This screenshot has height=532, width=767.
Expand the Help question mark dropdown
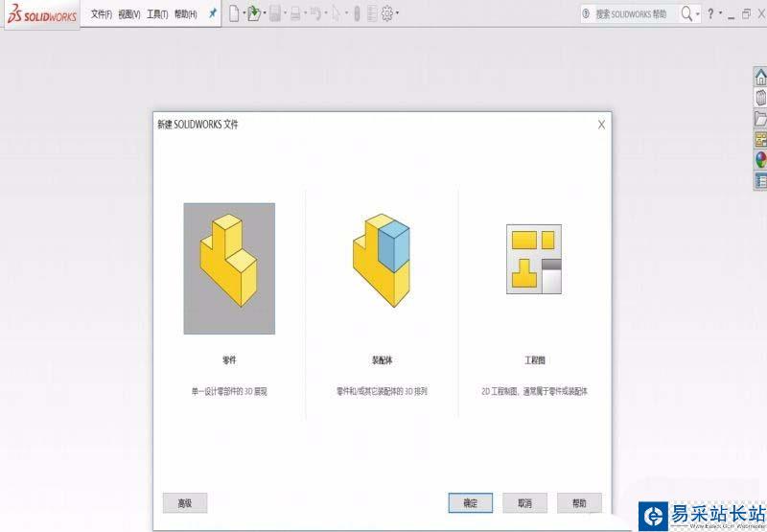point(720,13)
